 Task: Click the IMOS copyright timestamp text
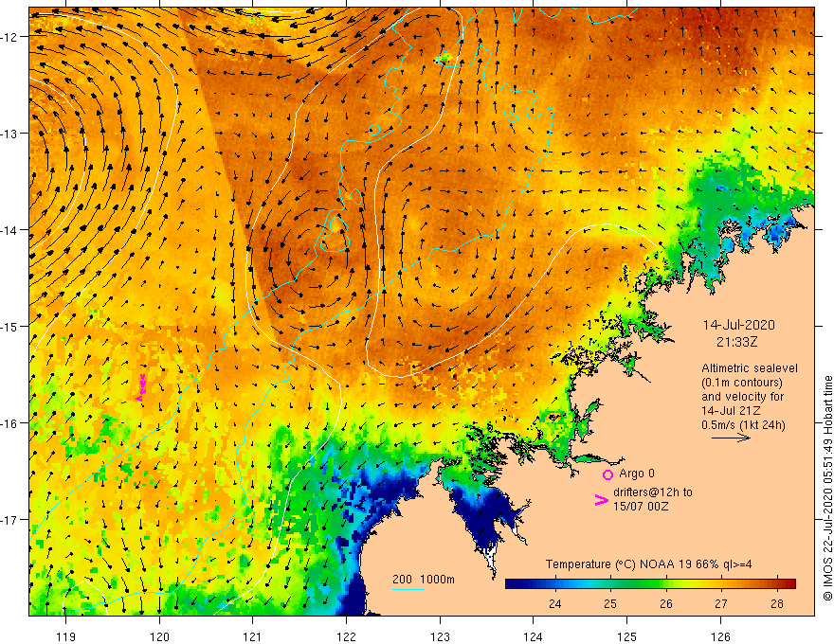coord(827,489)
